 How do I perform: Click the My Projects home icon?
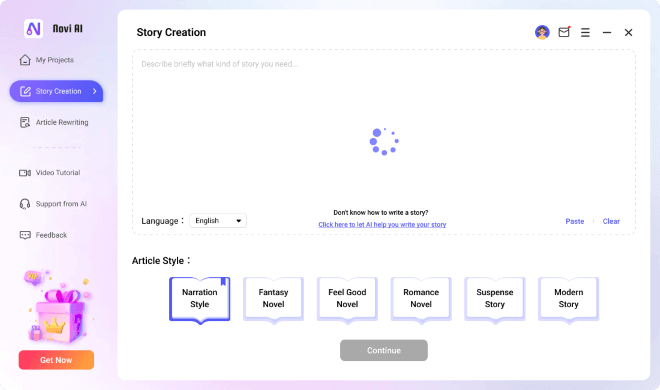[x=25, y=60]
